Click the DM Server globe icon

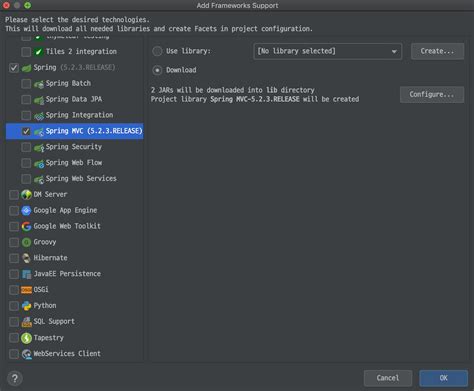[x=26, y=194]
